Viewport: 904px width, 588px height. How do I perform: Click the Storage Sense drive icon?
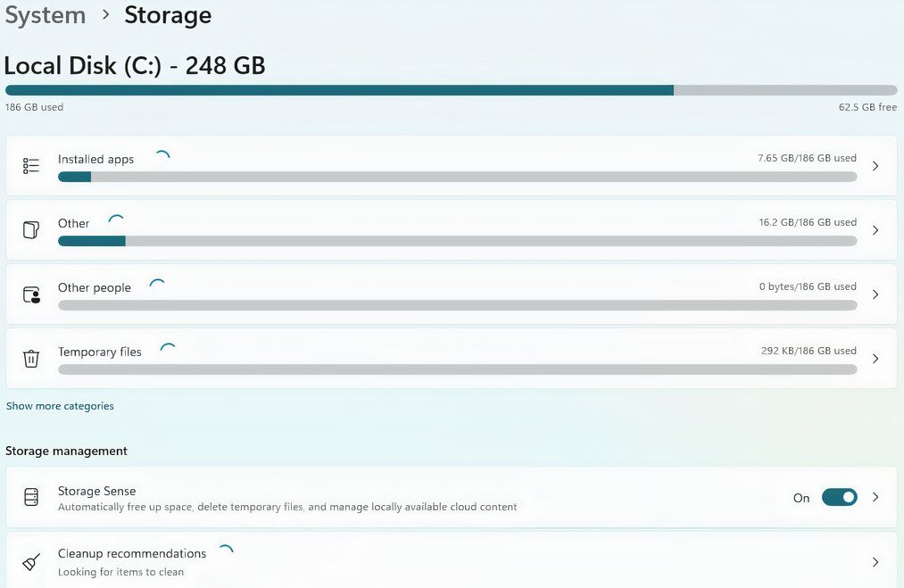pyautogui.click(x=31, y=497)
